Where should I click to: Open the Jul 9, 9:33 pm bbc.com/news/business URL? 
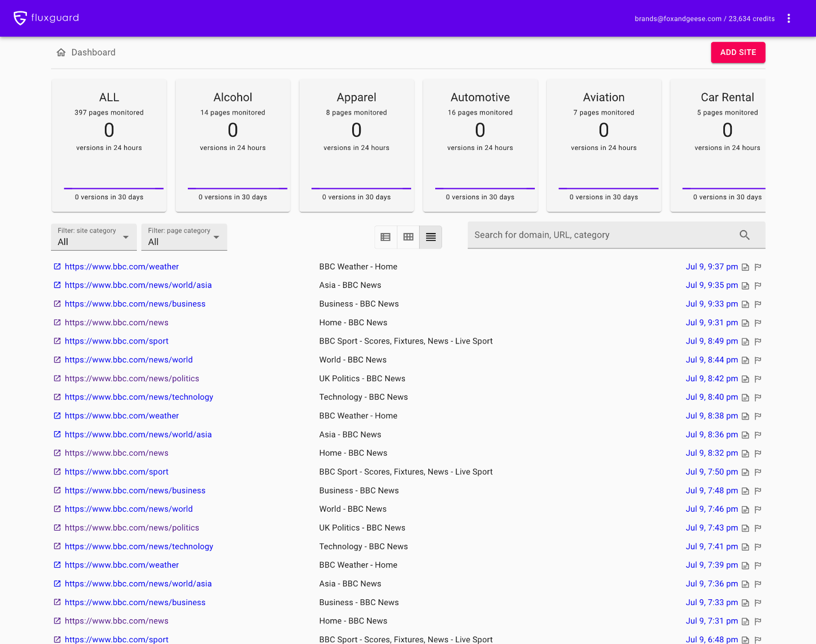pos(135,304)
